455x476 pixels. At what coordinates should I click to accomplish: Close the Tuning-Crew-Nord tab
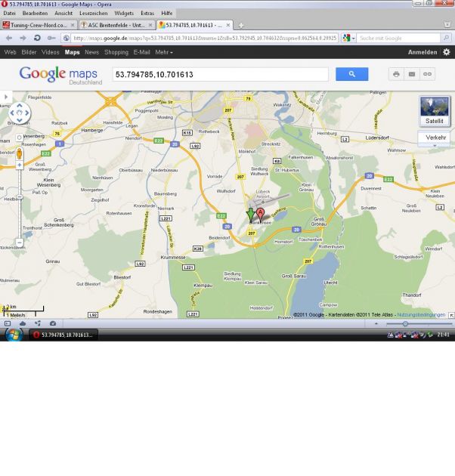(73, 25)
